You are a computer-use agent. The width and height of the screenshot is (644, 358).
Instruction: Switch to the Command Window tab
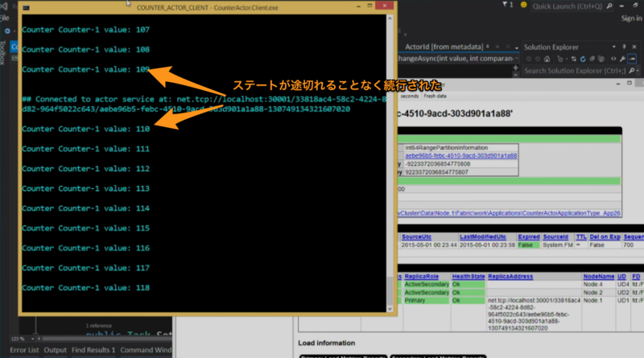[146, 350]
